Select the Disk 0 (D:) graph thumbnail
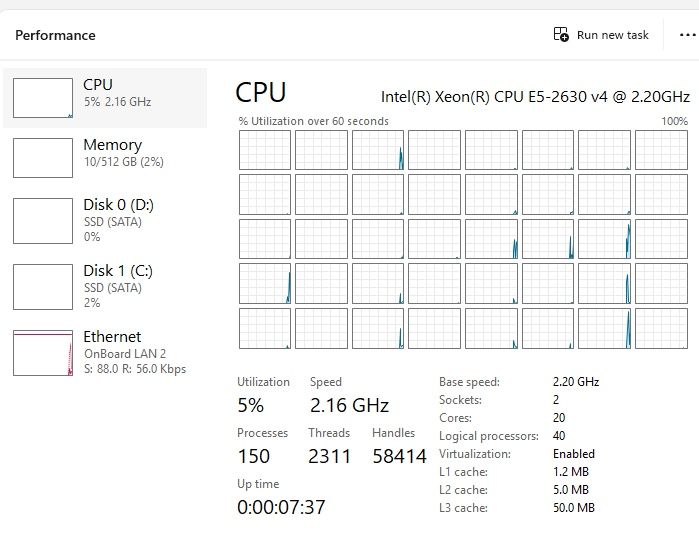Viewport: 699px width, 535px height. tap(43, 221)
